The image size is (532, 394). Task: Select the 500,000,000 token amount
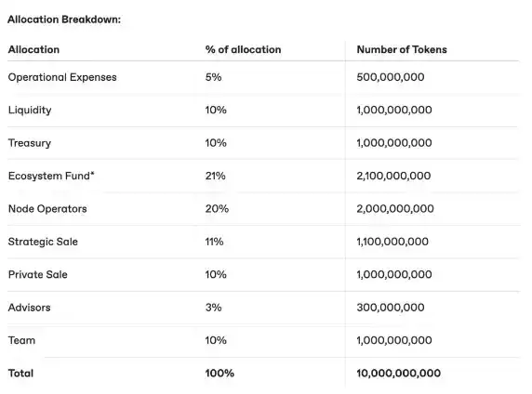coord(391,77)
